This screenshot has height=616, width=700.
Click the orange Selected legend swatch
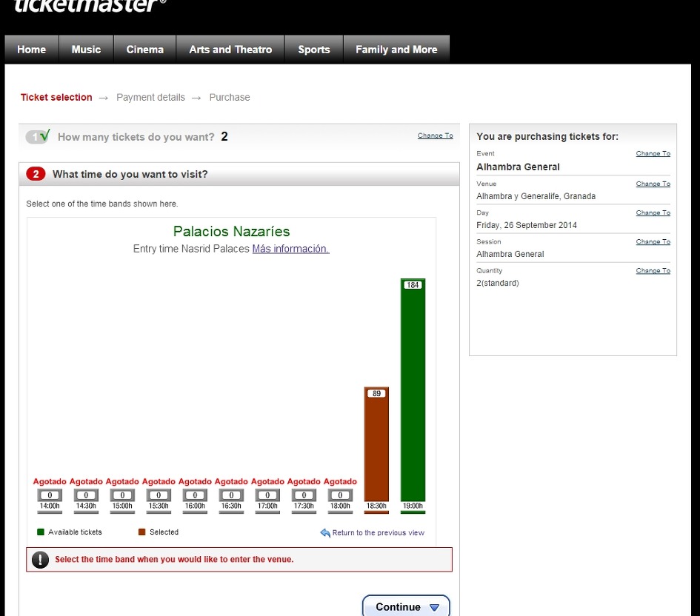tap(142, 532)
